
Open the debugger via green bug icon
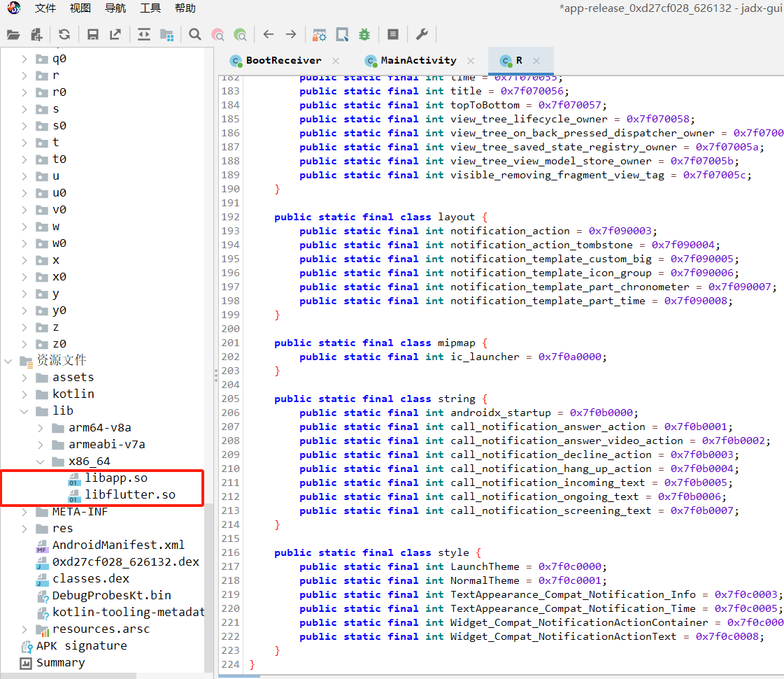[x=364, y=34]
